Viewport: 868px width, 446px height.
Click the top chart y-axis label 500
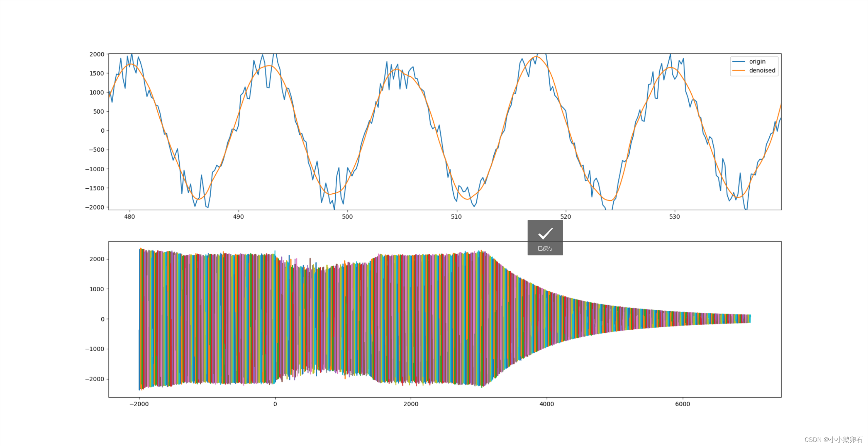pyautogui.click(x=99, y=112)
